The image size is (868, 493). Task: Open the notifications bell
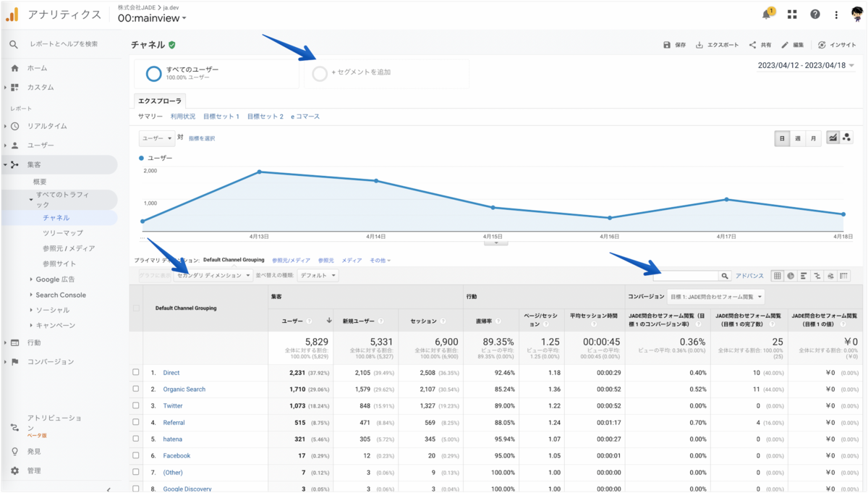tap(767, 14)
